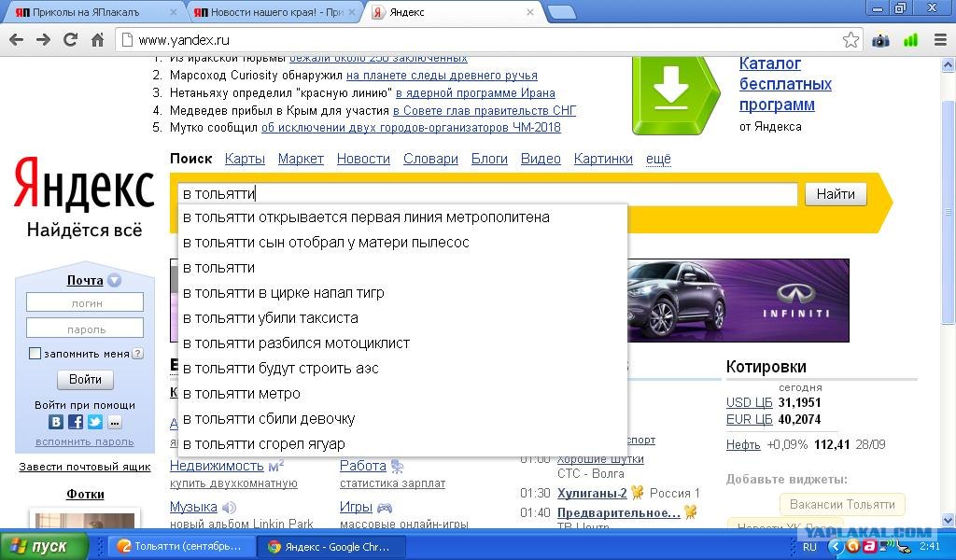Click the Twitter login icon
This screenshot has height=560, width=956.
click(95, 422)
